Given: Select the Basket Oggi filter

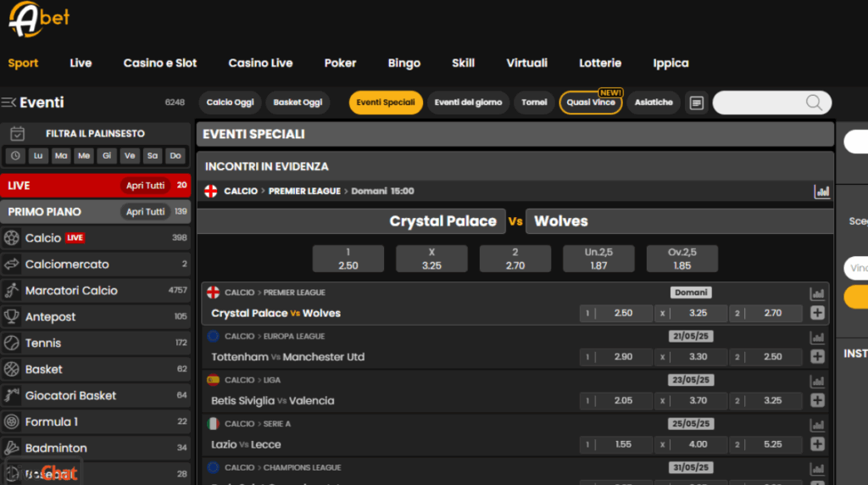Looking at the screenshot, I should (298, 103).
